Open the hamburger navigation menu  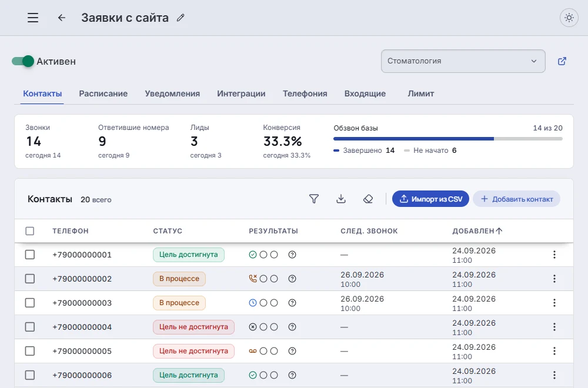(32, 18)
